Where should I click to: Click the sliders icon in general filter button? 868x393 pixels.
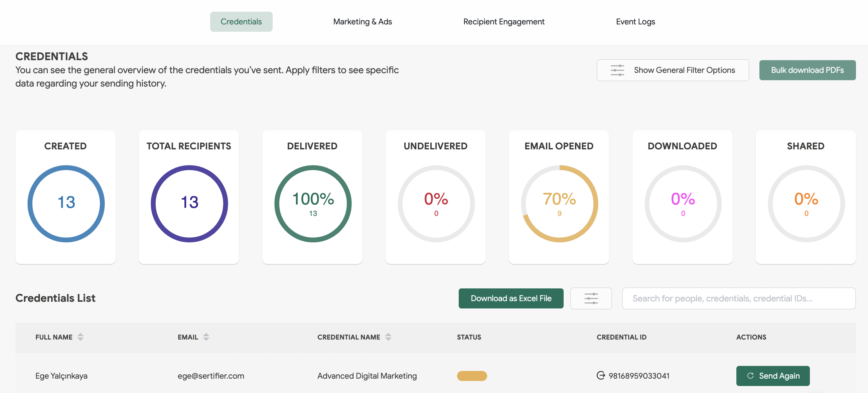tap(617, 70)
